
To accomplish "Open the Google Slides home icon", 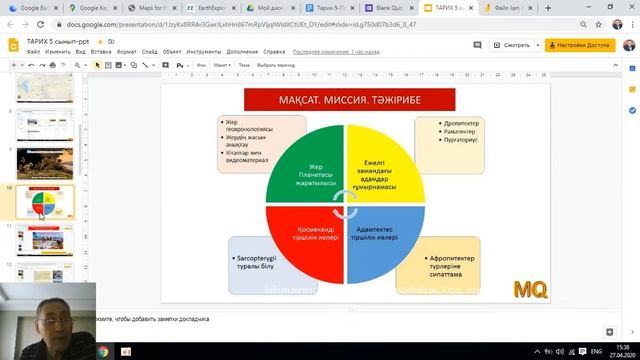I will click(x=13, y=45).
